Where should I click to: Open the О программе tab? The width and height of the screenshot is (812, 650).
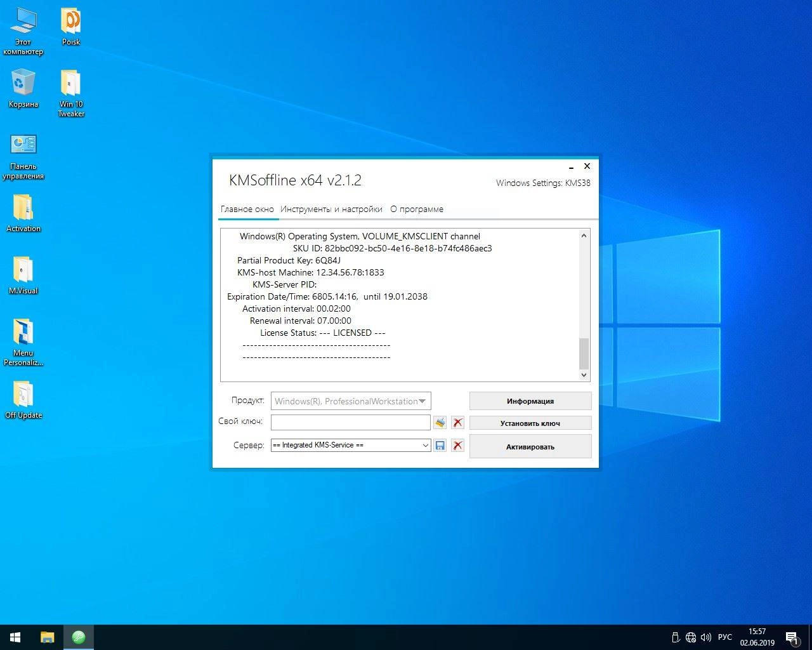(x=417, y=209)
